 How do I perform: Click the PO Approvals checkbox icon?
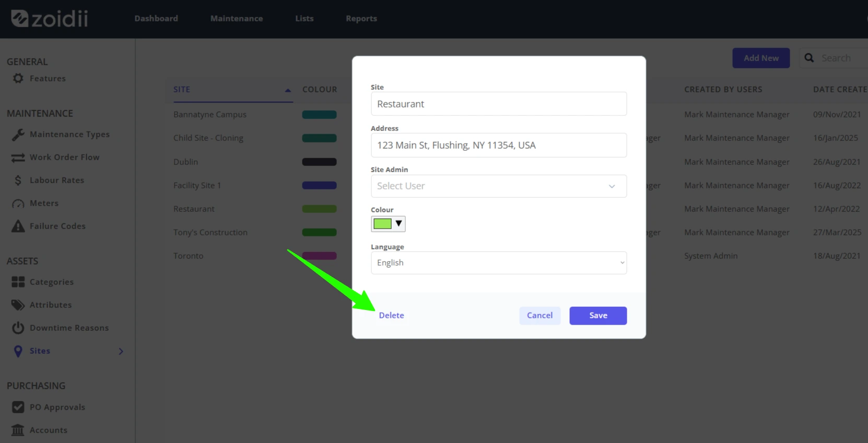click(x=18, y=408)
